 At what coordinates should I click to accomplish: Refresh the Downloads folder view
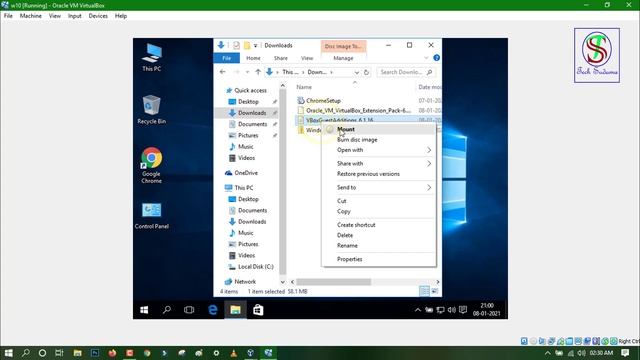pos(366,72)
